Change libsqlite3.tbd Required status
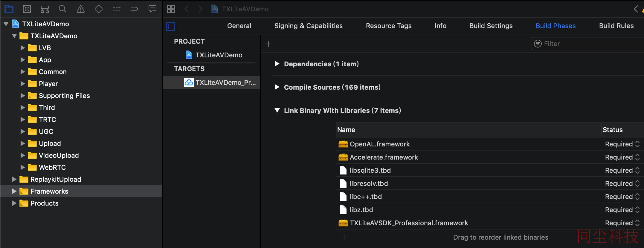Viewport: 644px width, 248px height. point(622,170)
